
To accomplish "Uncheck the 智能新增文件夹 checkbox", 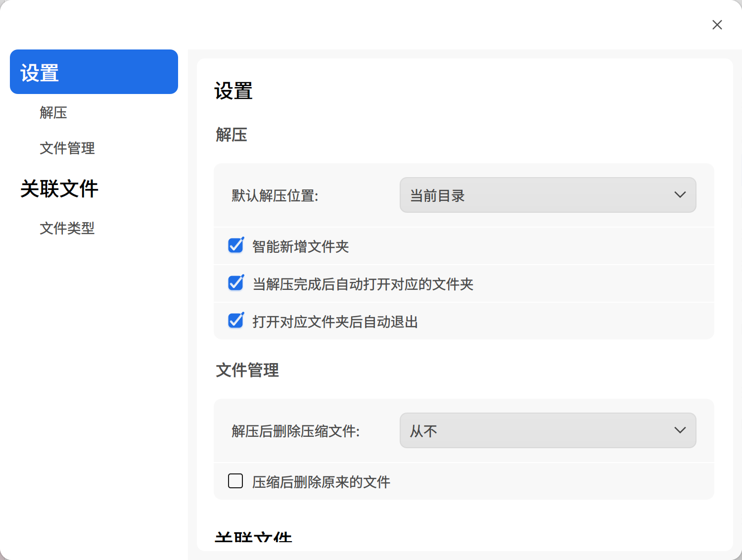I will coord(235,245).
